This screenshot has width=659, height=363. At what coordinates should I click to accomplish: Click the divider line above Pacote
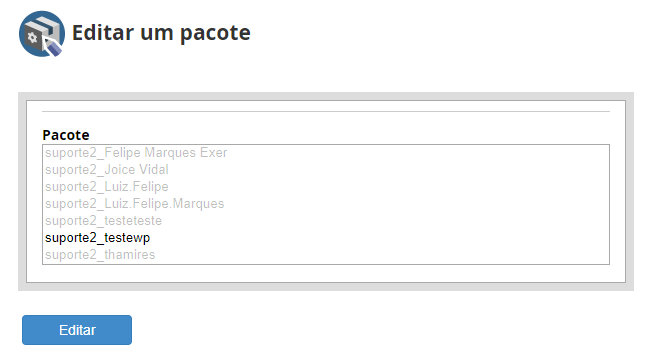pos(326,112)
